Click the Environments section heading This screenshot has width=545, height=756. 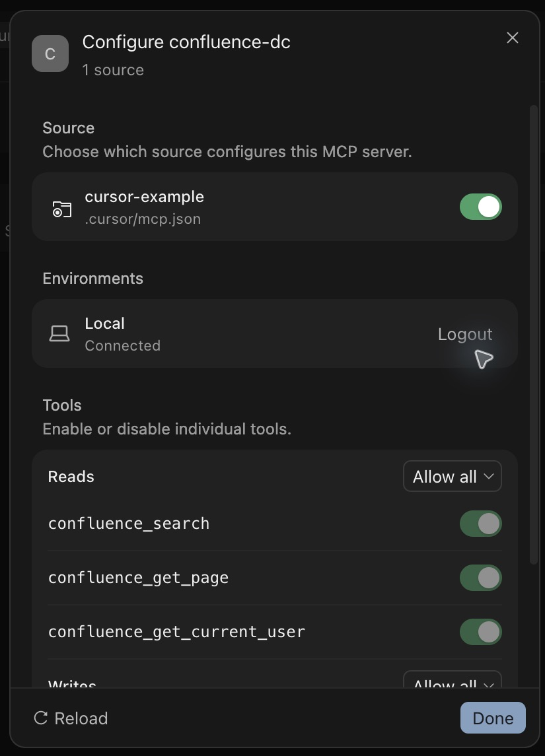[92, 278]
